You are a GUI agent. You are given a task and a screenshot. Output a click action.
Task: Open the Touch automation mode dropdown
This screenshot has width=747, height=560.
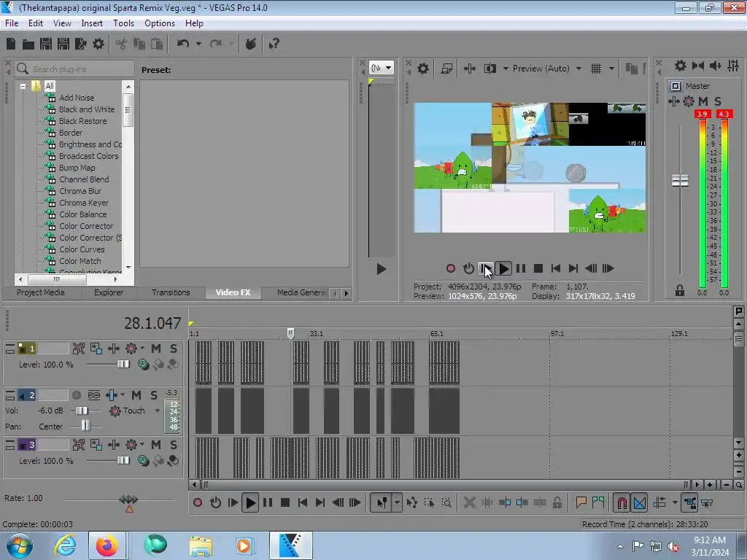click(158, 411)
